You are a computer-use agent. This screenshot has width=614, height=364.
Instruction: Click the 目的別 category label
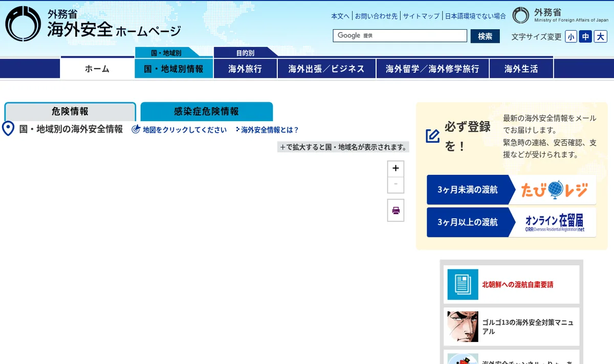[245, 53]
